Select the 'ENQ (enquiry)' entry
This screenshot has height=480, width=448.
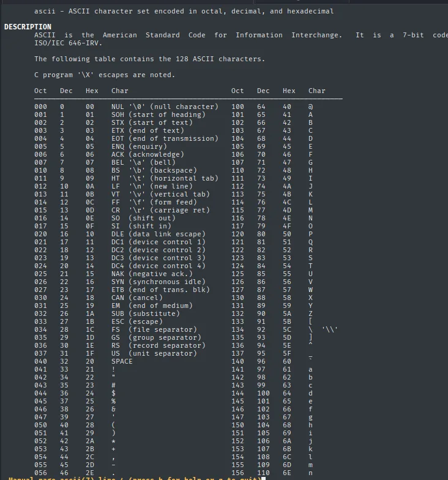[x=140, y=147]
